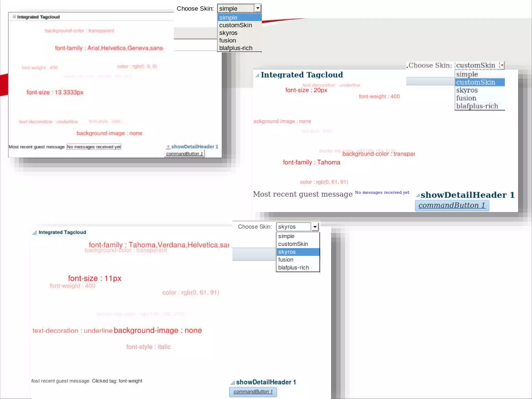Open the customSkin combo box arrow

(502, 65)
